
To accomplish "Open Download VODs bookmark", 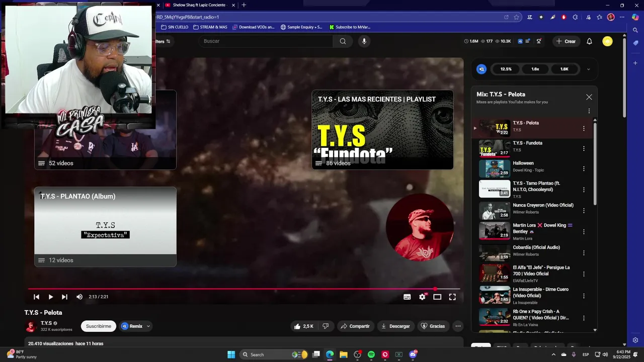I will (253, 27).
